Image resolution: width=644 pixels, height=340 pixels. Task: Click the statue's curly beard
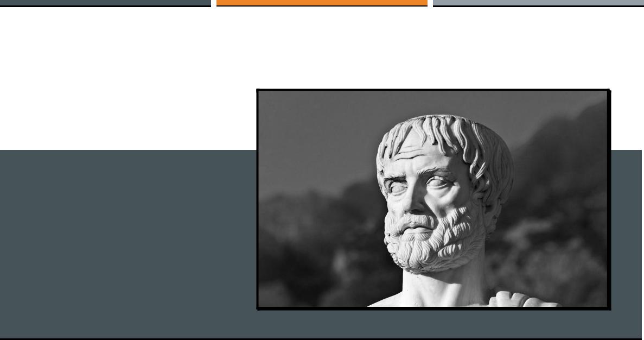[x=435, y=243]
